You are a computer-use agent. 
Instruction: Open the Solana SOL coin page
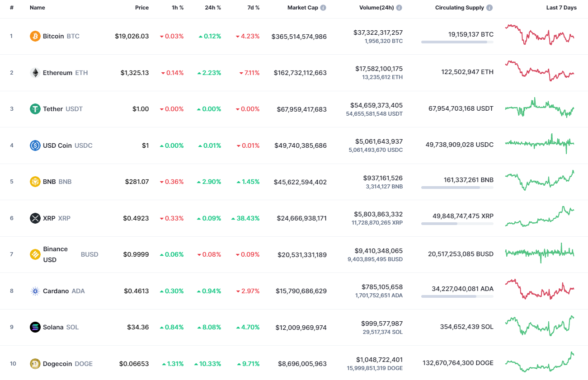point(54,327)
